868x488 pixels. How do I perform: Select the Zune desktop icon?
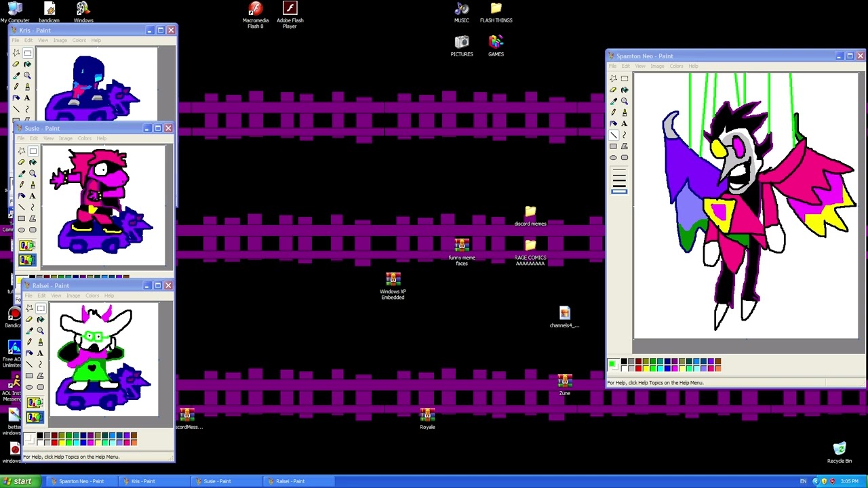pyautogui.click(x=565, y=385)
